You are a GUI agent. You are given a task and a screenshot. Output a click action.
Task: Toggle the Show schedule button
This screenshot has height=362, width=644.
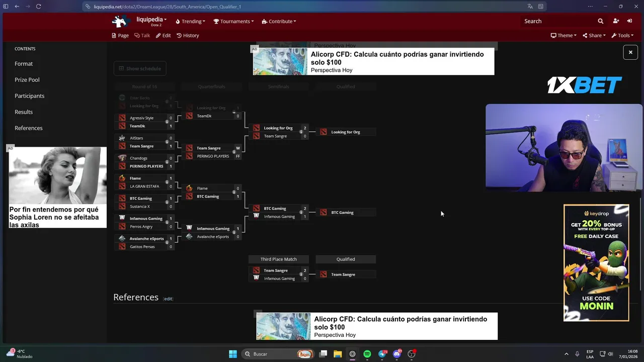point(139,68)
